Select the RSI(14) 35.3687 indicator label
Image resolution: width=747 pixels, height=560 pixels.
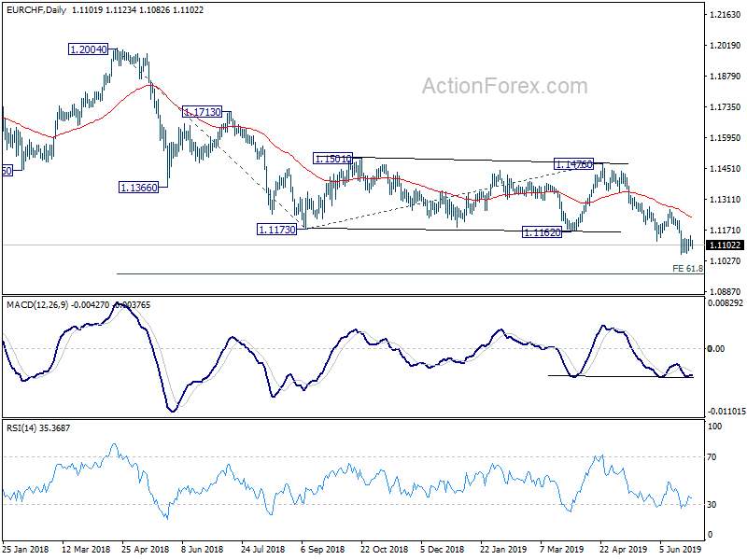pos(38,428)
